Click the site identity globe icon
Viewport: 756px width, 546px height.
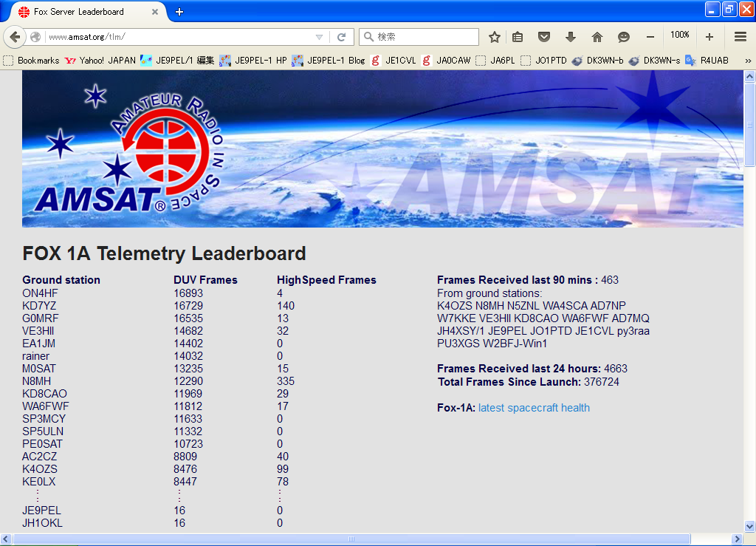(35, 37)
